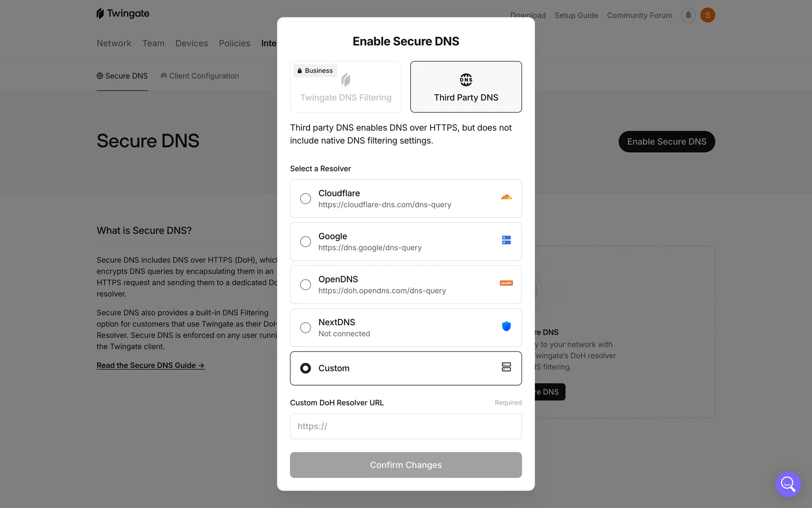
Task: Open the user avatar menu
Action: tap(708, 15)
